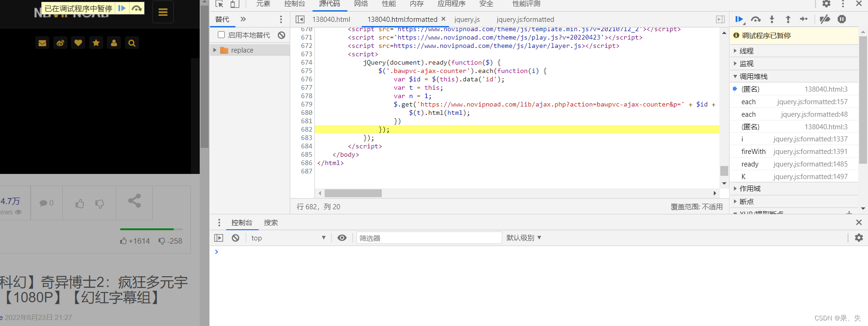Select ready call stack frame
The width and height of the screenshot is (868, 326).
click(x=794, y=164)
